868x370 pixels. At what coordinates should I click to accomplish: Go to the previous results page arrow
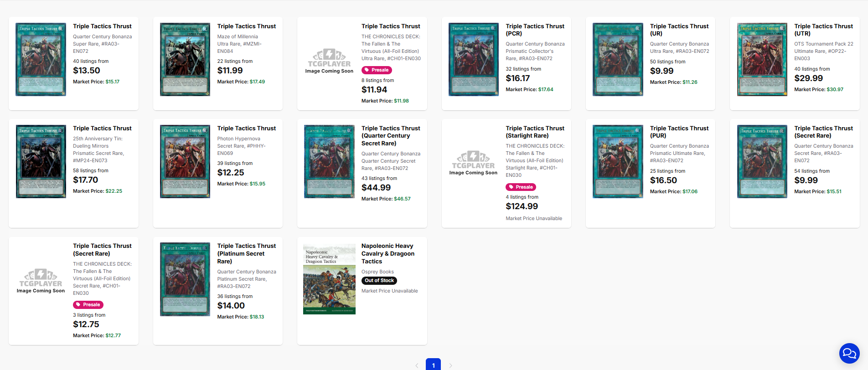(x=417, y=365)
